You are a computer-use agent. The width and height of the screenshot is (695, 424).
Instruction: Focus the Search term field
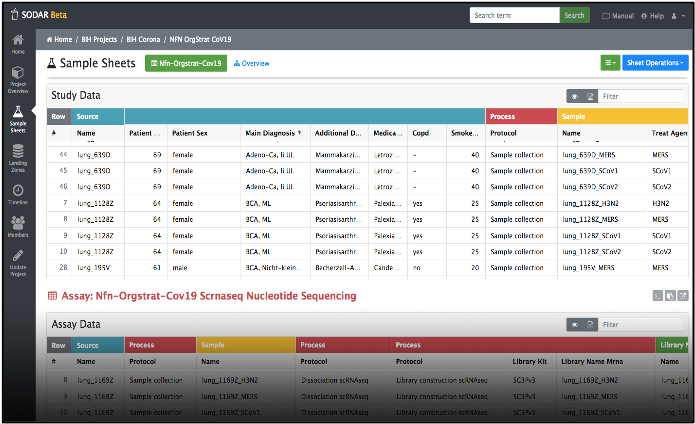(515, 15)
